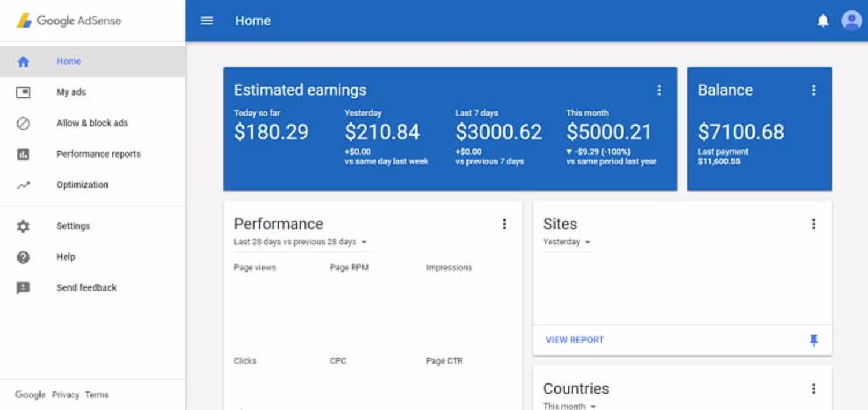Image resolution: width=868 pixels, height=410 pixels.
Task: Expand Last 28 days vs previous dropdown
Action: pos(301,242)
